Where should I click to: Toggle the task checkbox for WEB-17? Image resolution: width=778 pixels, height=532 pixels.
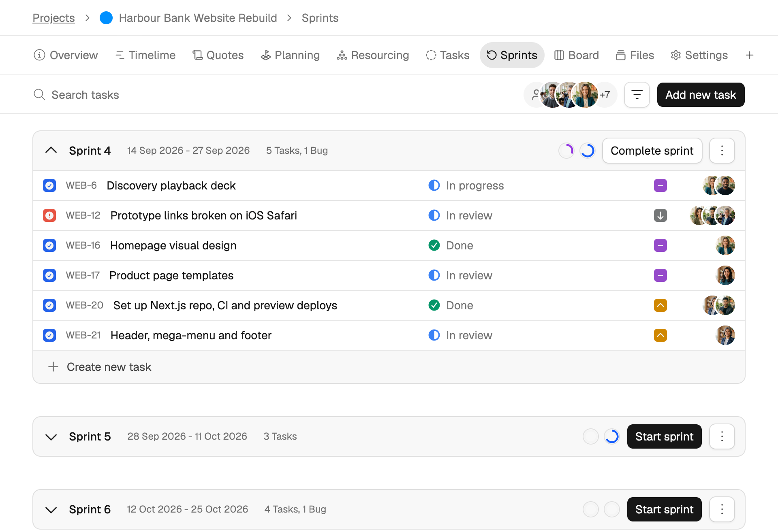49,275
